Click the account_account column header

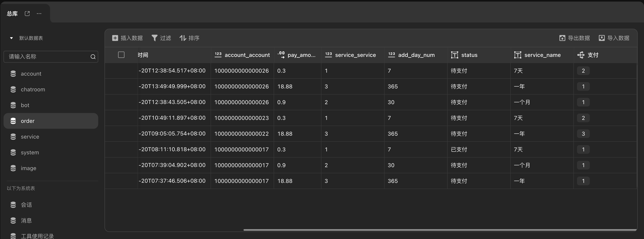pos(242,55)
